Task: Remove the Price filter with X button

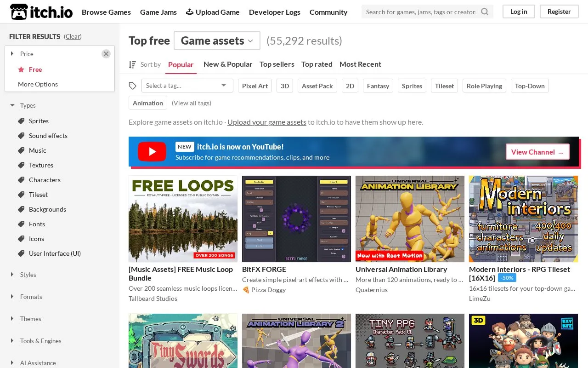Action: pos(106,54)
